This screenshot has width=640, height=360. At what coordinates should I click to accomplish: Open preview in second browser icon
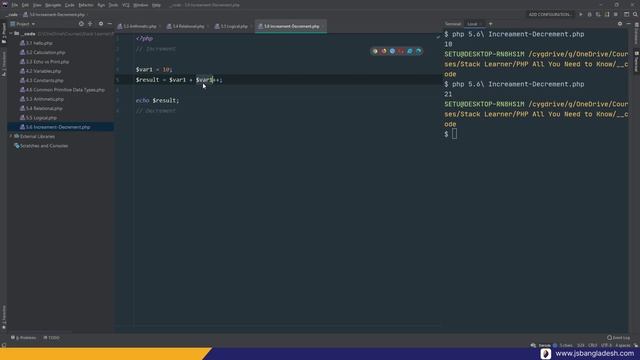tap(384, 51)
